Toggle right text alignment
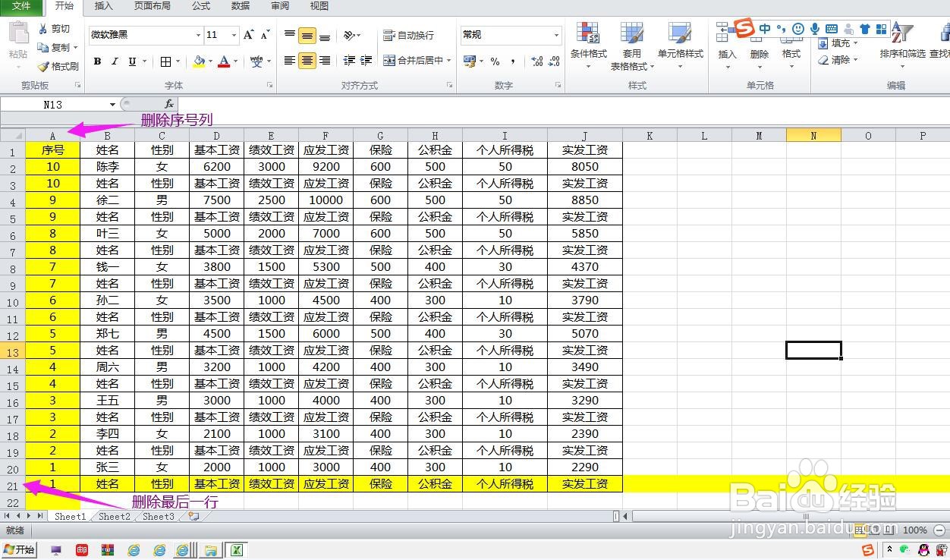The width and height of the screenshot is (950, 560). 325,61
